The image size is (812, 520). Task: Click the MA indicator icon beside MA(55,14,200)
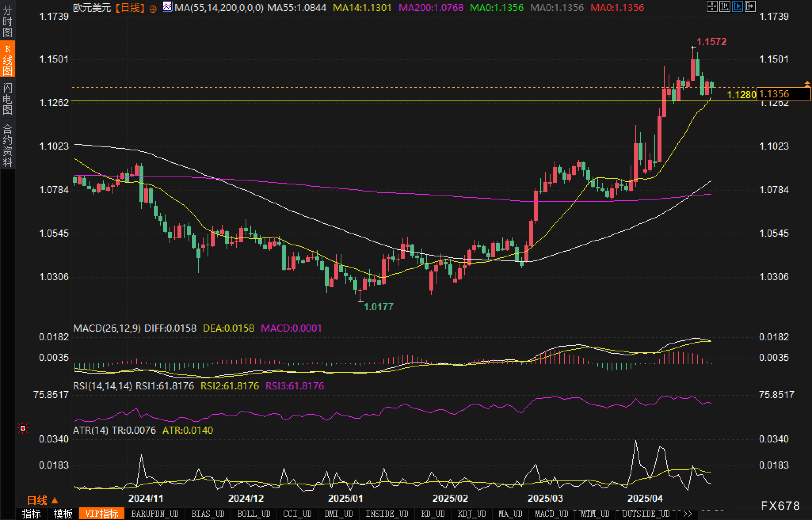[x=168, y=7]
